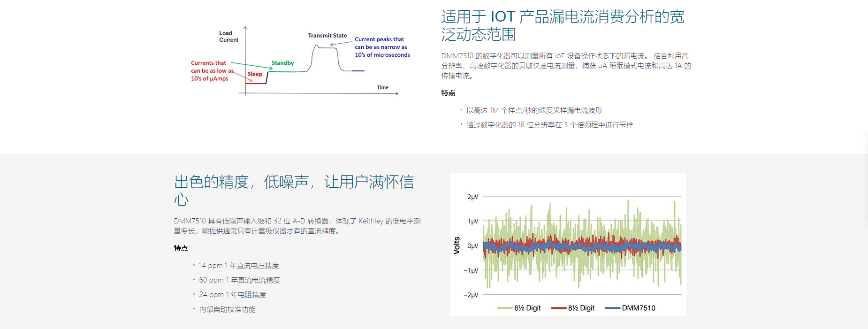Click the red 8½ Digit legend swatch

click(x=559, y=308)
